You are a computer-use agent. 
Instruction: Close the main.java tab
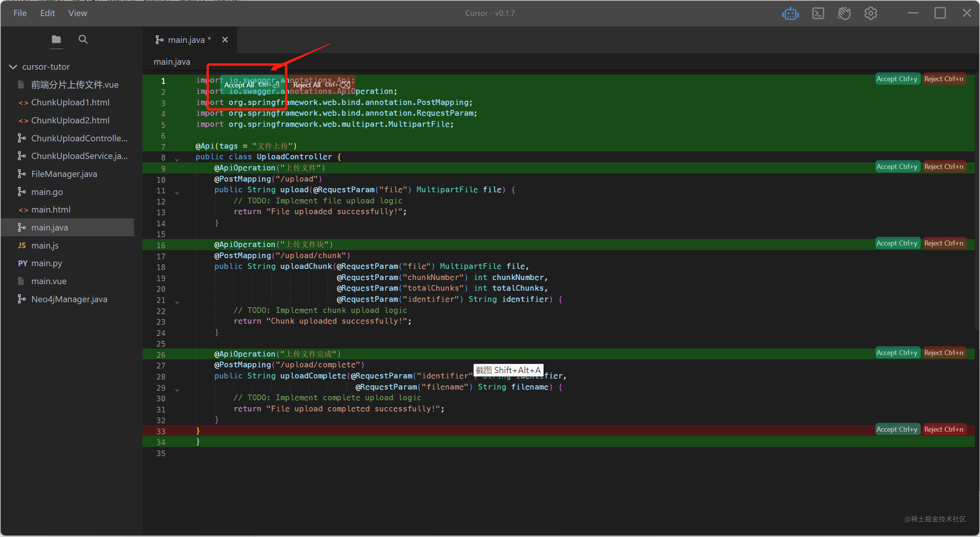[x=225, y=40]
